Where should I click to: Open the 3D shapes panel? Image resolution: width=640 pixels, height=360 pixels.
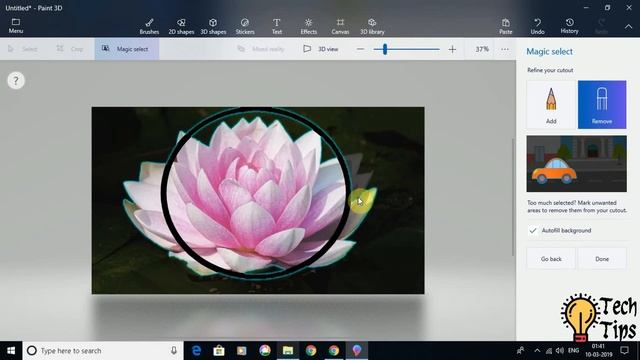tap(213, 26)
